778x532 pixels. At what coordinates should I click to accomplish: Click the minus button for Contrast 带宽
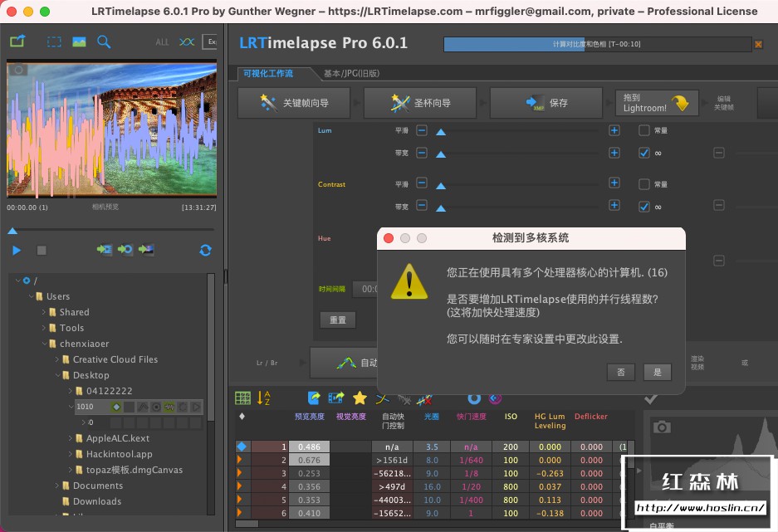point(422,205)
